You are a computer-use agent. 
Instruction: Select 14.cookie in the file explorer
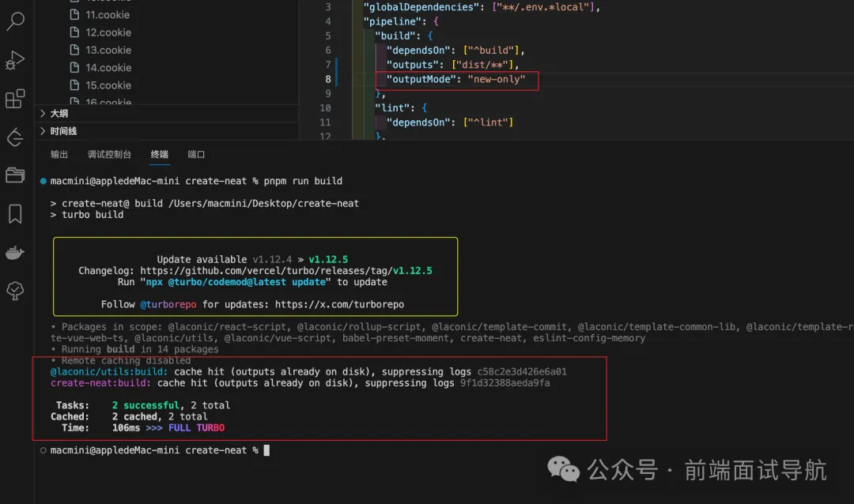[108, 68]
